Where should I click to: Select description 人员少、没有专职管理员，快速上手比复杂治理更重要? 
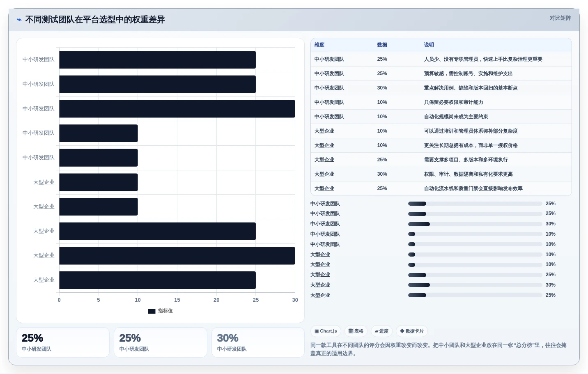(x=483, y=59)
